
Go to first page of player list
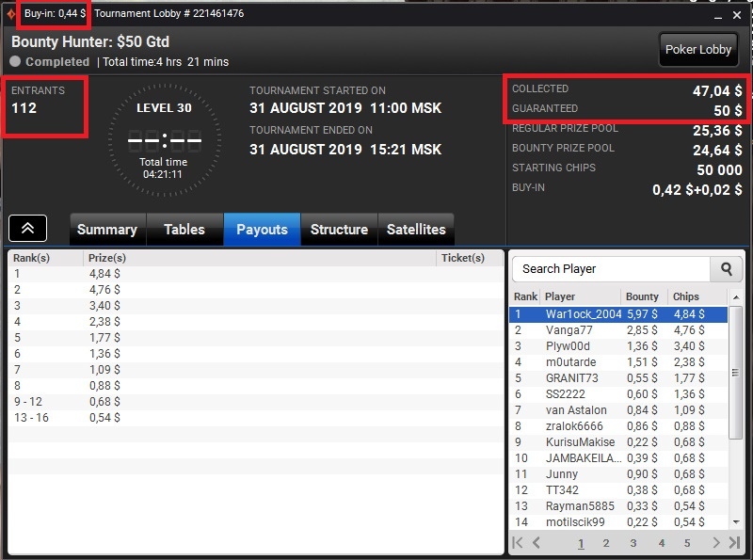point(518,543)
